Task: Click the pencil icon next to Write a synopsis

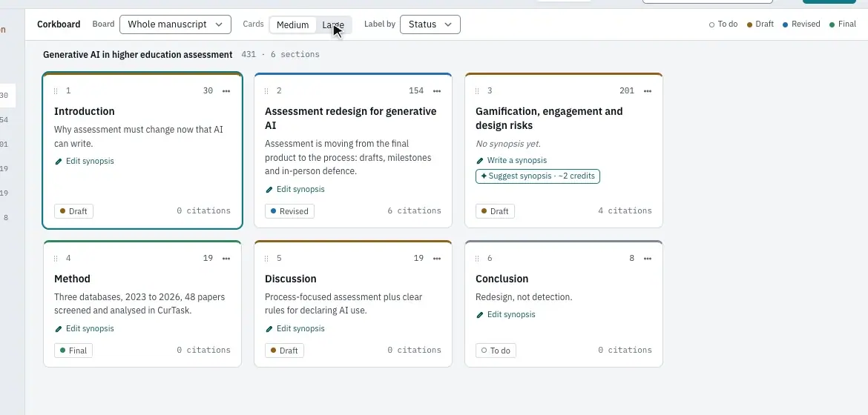Action: pyautogui.click(x=480, y=161)
